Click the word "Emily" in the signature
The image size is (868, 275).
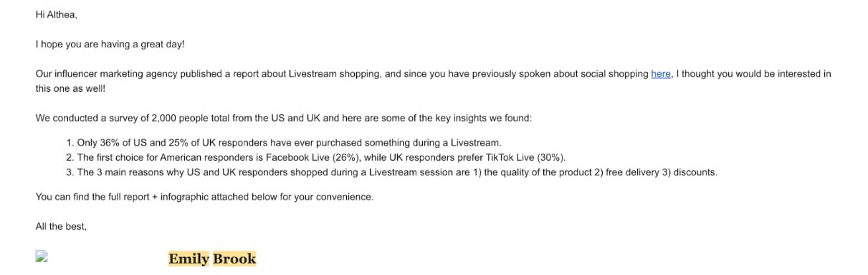[x=189, y=258]
